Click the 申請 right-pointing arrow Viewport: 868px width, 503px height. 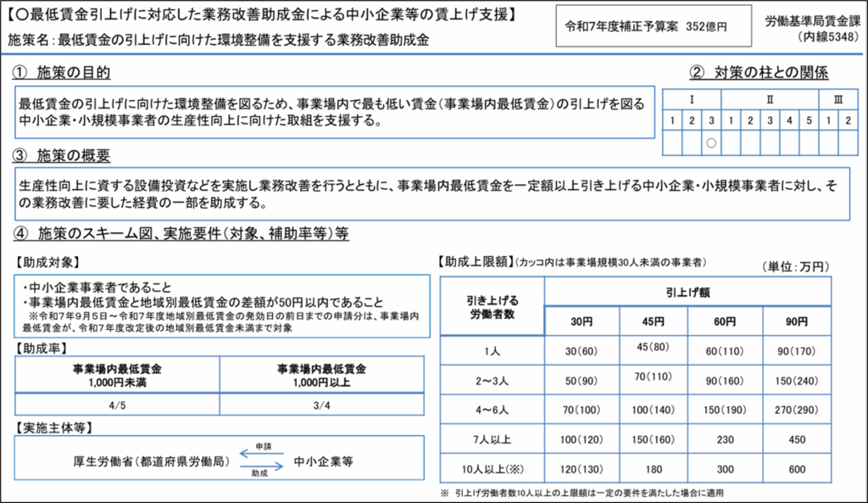262,454
